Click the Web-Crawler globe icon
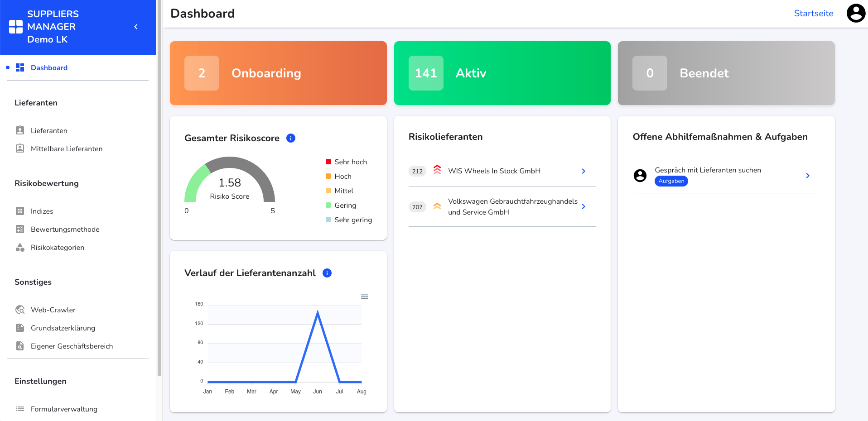Screen dimensions: 868x421 coord(20,310)
